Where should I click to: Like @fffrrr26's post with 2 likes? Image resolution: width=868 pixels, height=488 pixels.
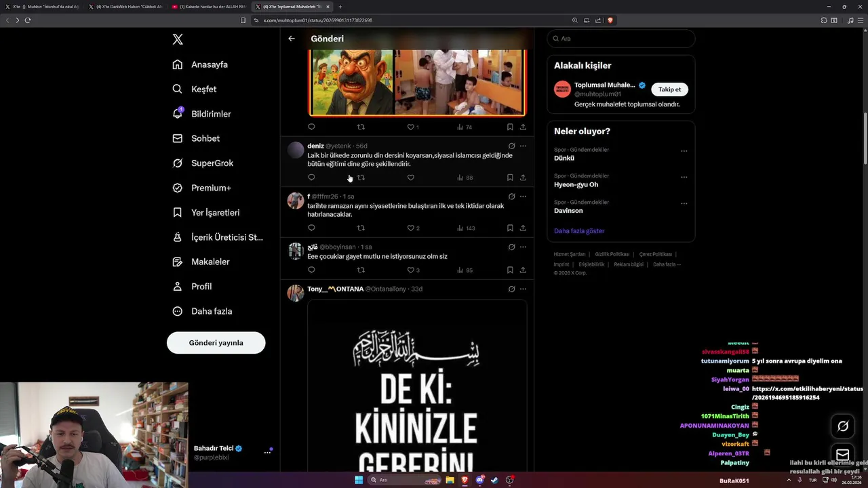[x=413, y=228]
